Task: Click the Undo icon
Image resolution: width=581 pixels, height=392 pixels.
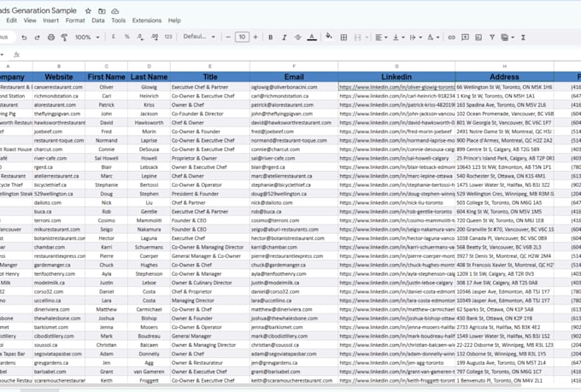Action: (x=24, y=38)
